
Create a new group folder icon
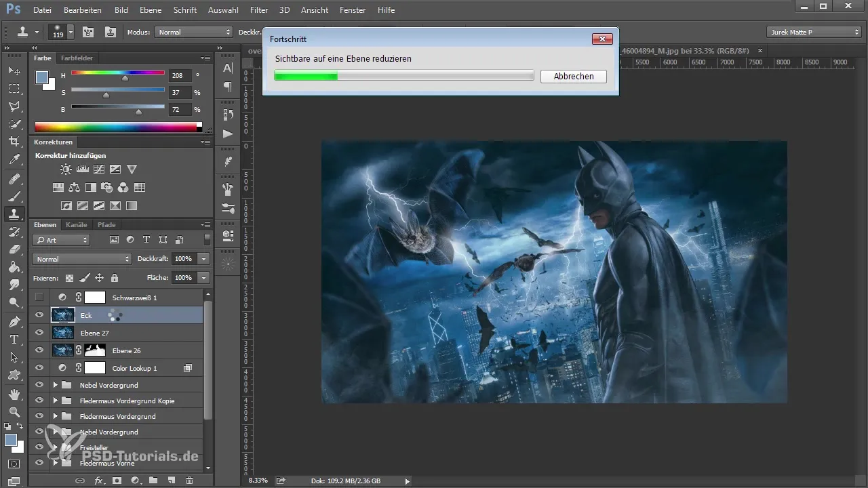pos(153,481)
